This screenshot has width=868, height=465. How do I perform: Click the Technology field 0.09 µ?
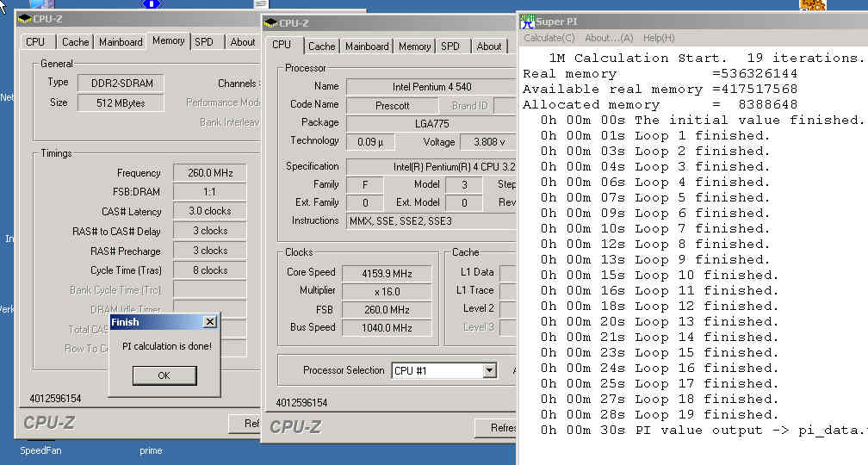click(x=370, y=142)
